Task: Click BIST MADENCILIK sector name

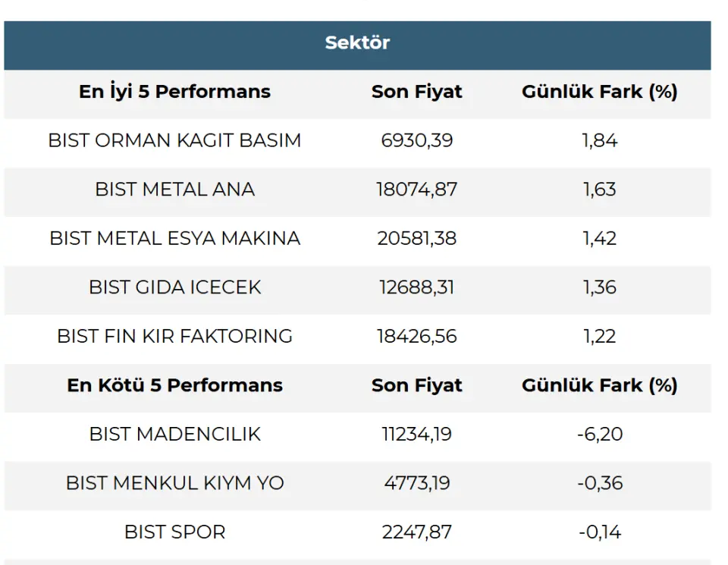Action: (174, 434)
